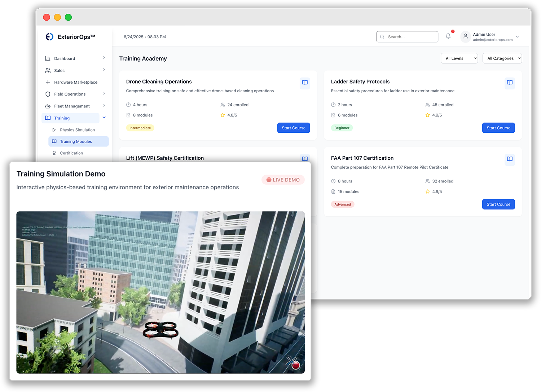Viewport: 541px width, 392px height.
Task: Collapse the Training sidebar section
Action: (104, 118)
